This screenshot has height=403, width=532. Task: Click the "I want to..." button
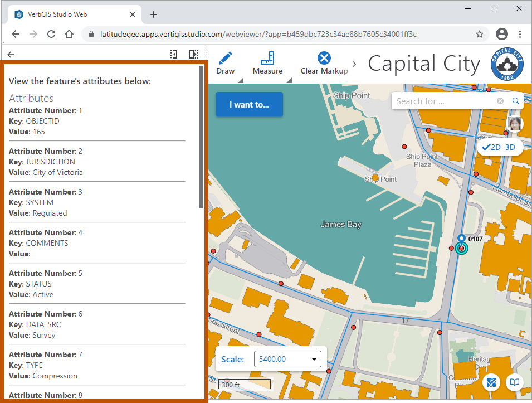(249, 104)
